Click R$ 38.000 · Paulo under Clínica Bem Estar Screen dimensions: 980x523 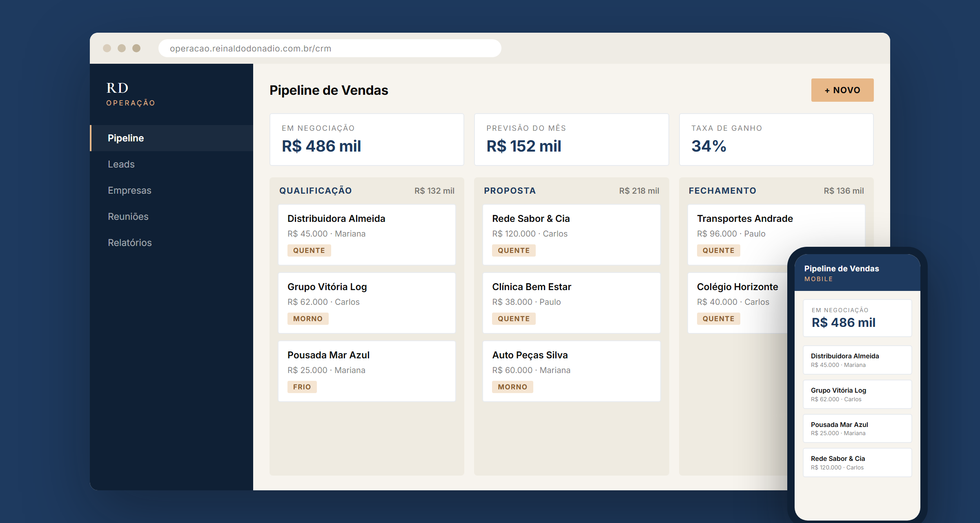pos(526,302)
